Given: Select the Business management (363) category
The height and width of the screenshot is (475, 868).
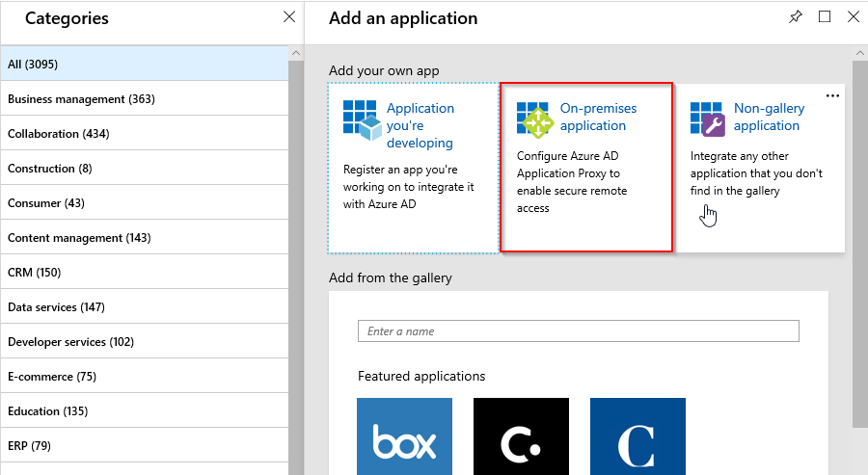Looking at the screenshot, I should click(144, 99).
